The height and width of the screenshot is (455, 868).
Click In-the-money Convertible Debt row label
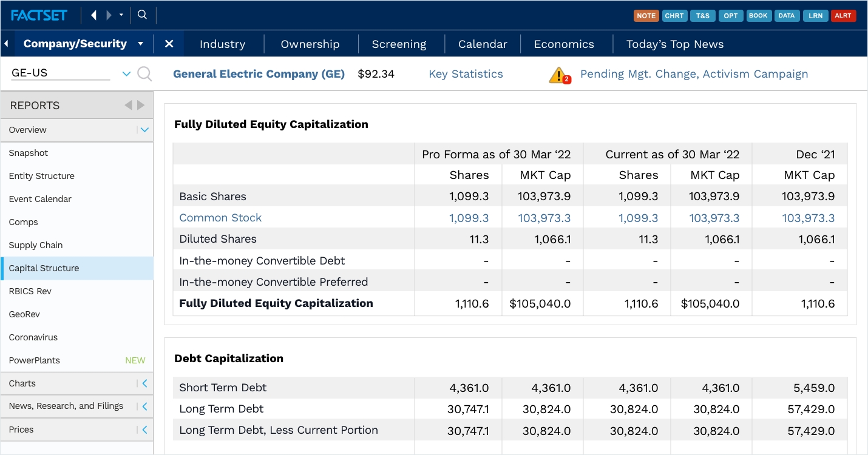pyautogui.click(x=262, y=261)
